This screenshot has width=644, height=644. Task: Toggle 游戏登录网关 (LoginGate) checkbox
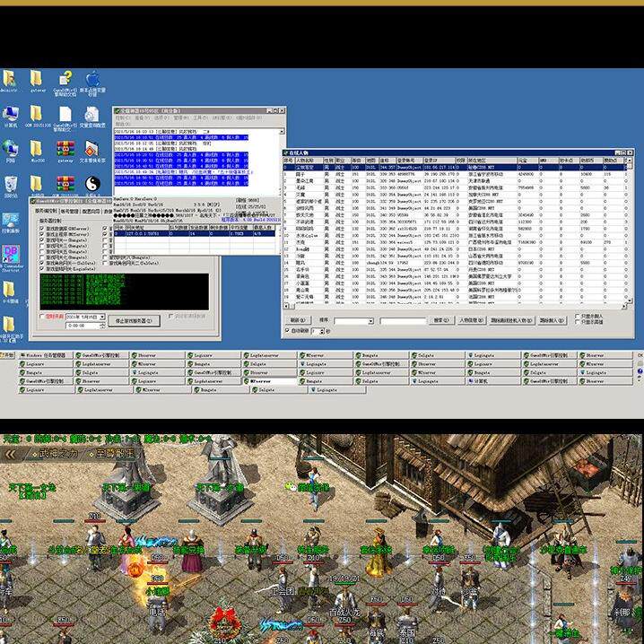tap(42, 268)
